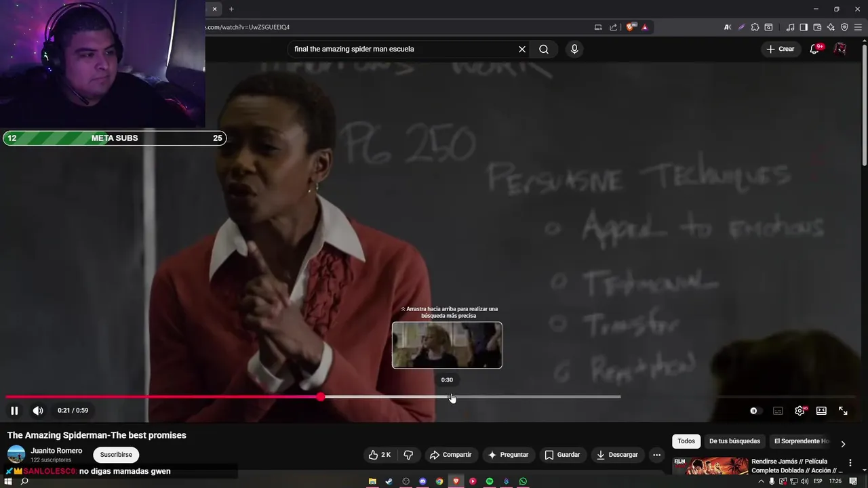Share via Compartir button
Screen dimensions: 868x488
(x=451, y=455)
